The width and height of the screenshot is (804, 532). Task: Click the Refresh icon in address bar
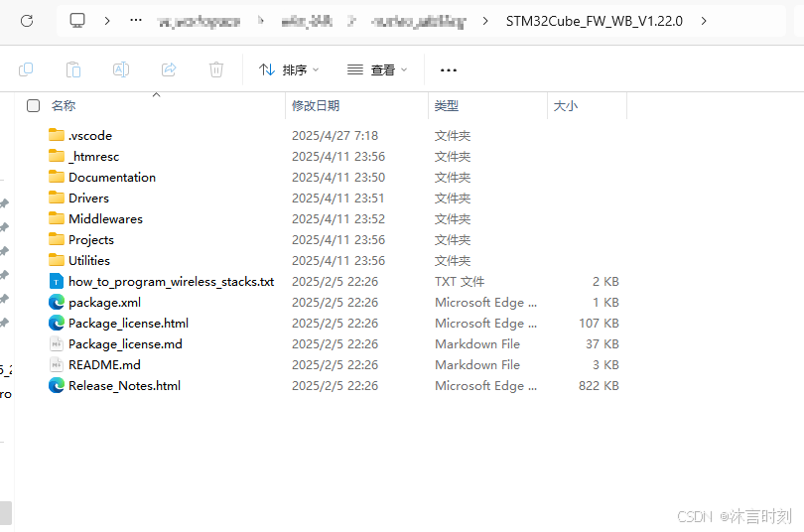tap(27, 21)
